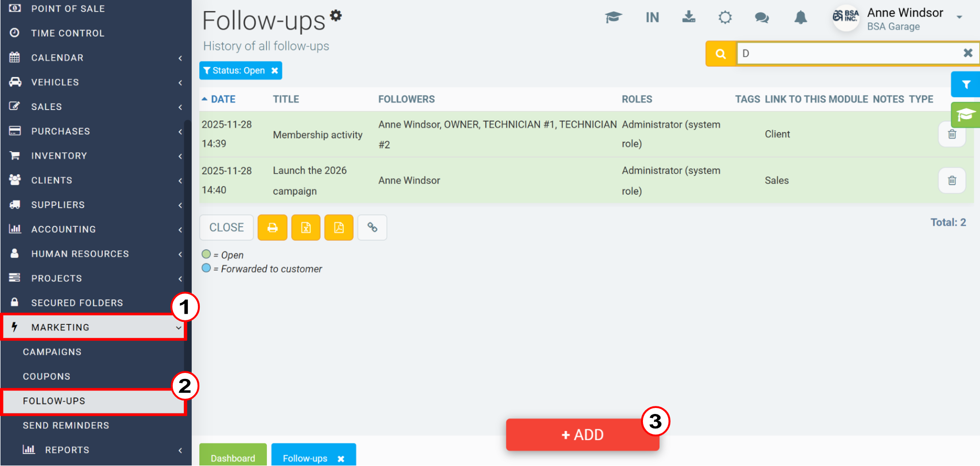The height and width of the screenshot is (466, 980).
Task: Delete the Membership activity follow-up
Action: 951,134
